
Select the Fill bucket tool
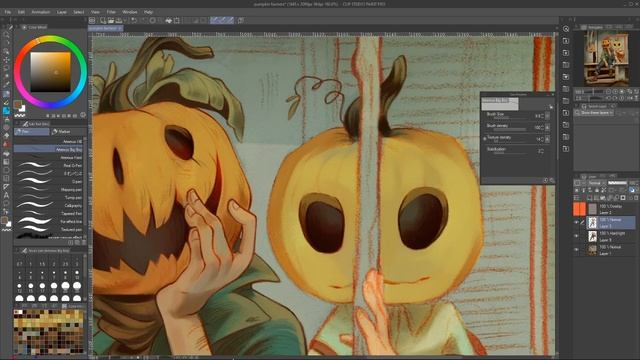coord(6,153)
